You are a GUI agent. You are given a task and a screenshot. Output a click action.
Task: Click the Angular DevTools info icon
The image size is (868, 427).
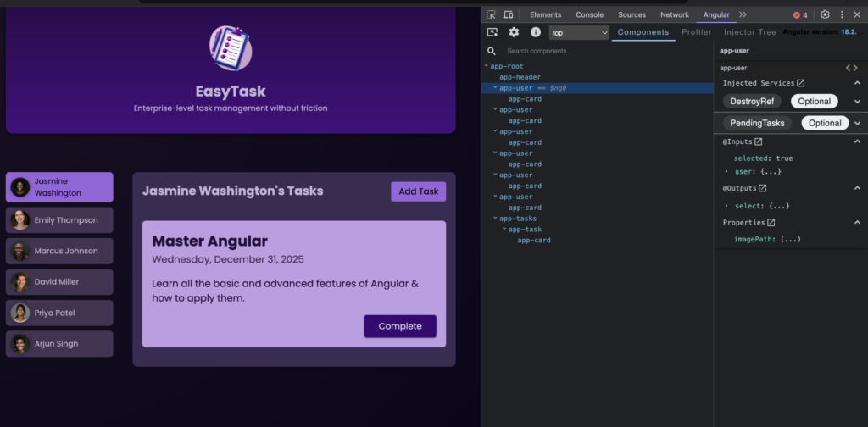coord(536,32)
